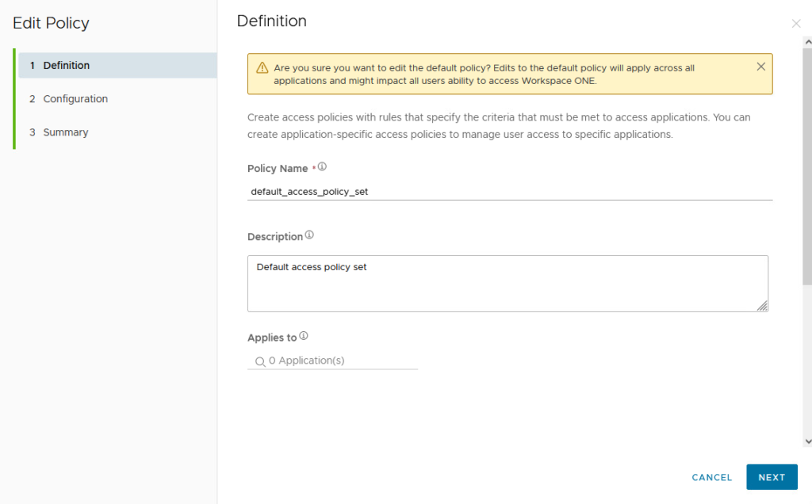Click the Policy Name text field
Image resolution: width=812 pixels, height=504 pixels.
point(509,191)
